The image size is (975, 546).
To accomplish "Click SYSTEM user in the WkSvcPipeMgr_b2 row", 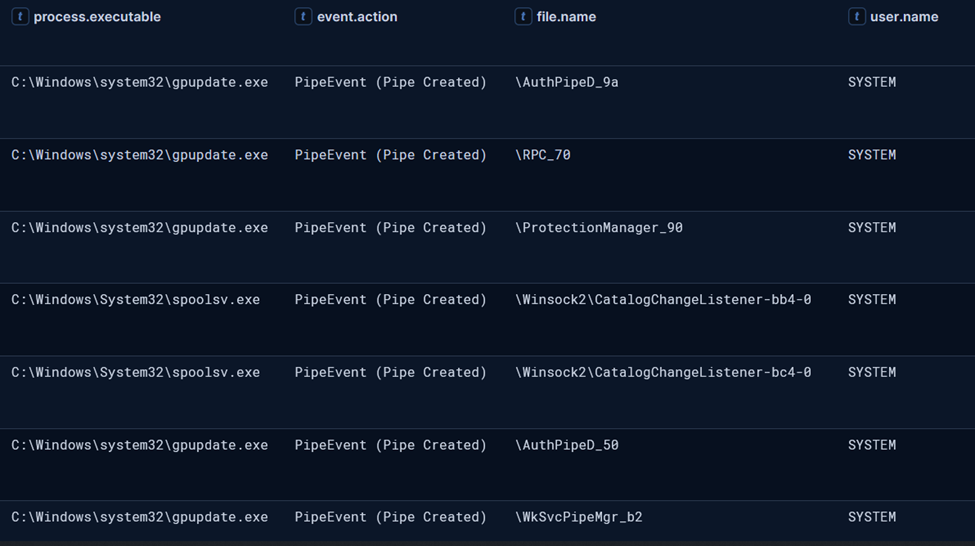I will click(872, 517).
